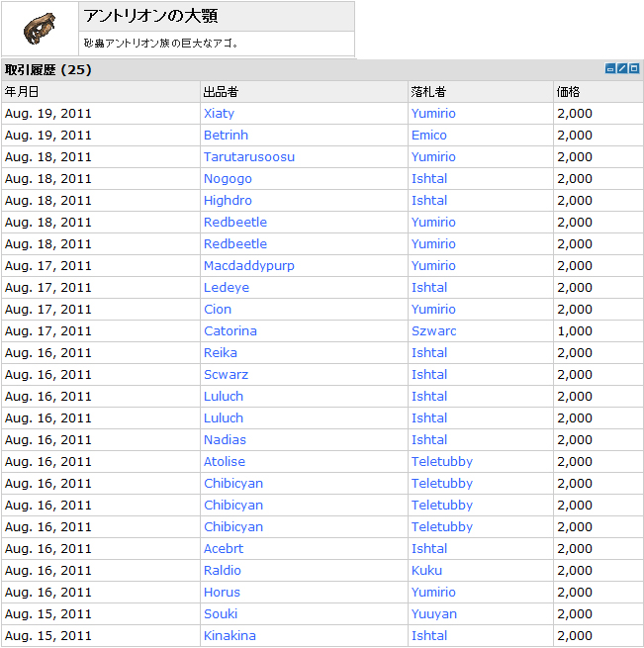
Task: Open buyer Szwarc's link
Action: (x=433, y=330)
